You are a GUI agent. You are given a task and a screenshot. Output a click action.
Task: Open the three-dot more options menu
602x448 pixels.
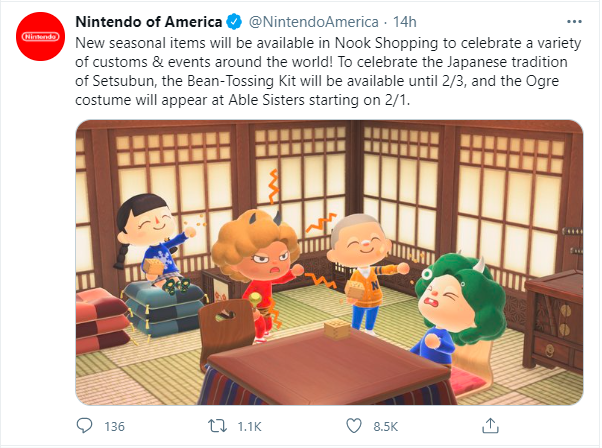click(x=574, y=22)
